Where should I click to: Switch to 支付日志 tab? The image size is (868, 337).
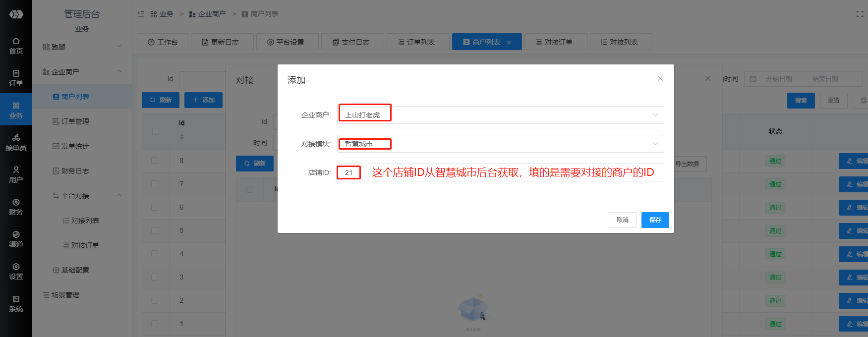352,42
